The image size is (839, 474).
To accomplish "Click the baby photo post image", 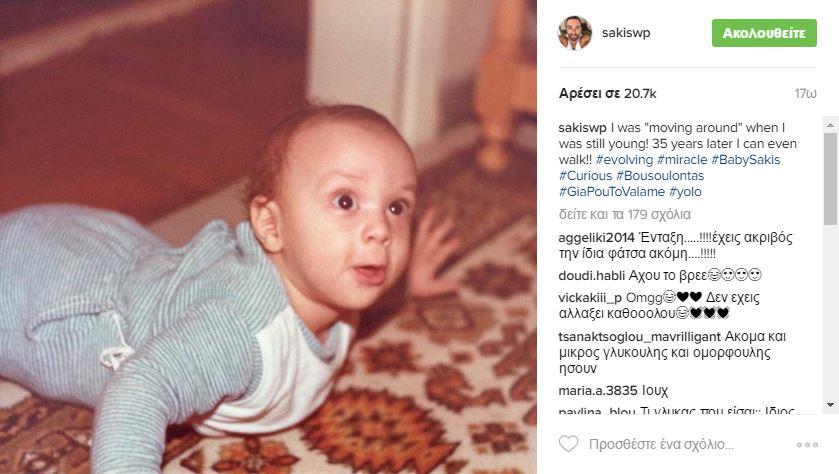I will 268,237.
